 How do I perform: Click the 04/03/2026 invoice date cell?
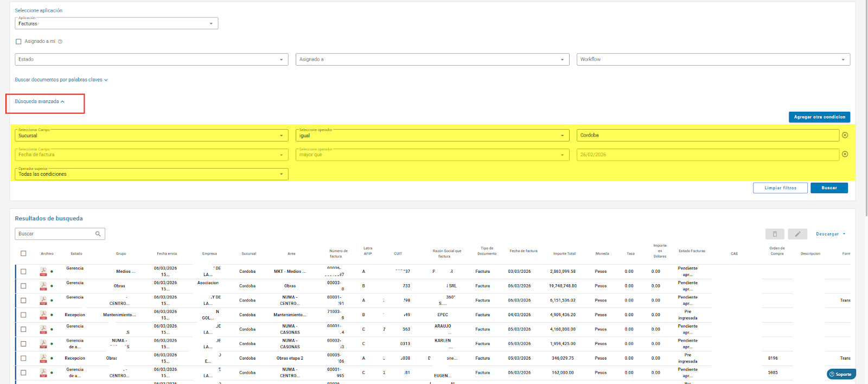pos(519,315)
